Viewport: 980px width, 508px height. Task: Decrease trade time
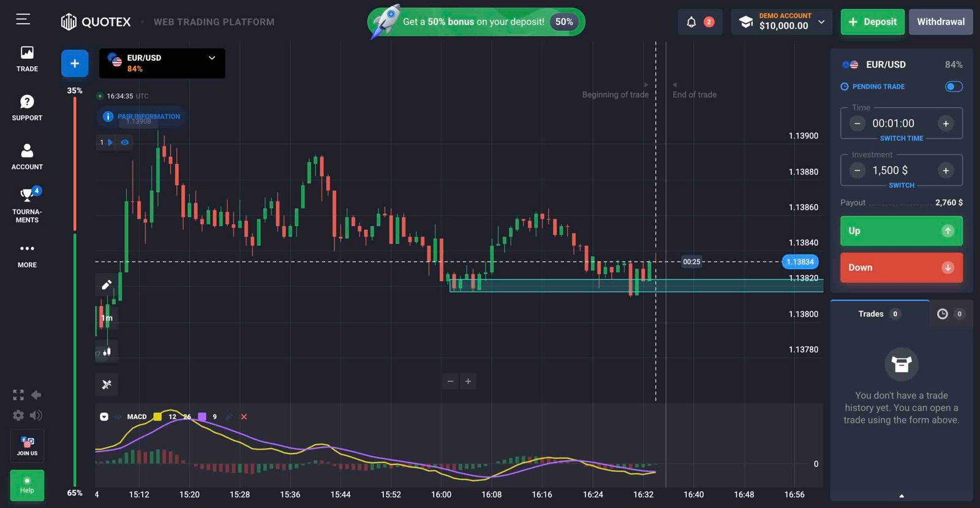pyautogui.click(x=858, y=123)
